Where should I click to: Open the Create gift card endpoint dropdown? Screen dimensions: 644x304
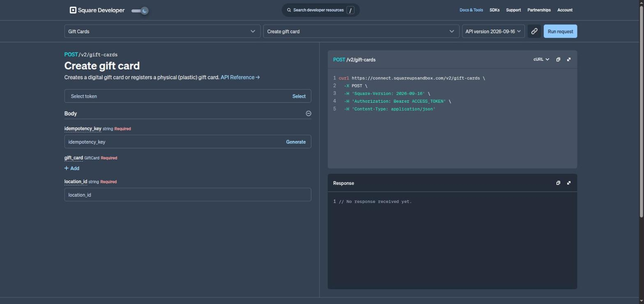click(361, 31)
